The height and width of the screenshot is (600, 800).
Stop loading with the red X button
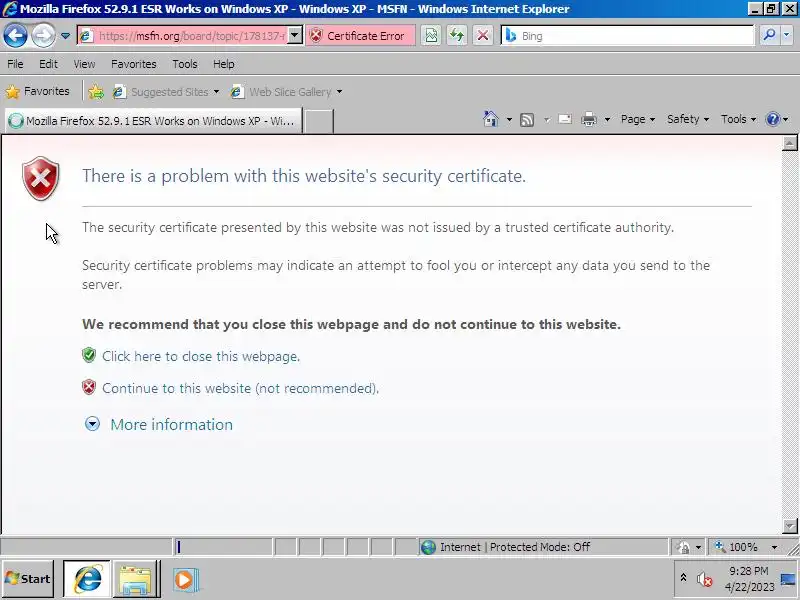point(483,36)
